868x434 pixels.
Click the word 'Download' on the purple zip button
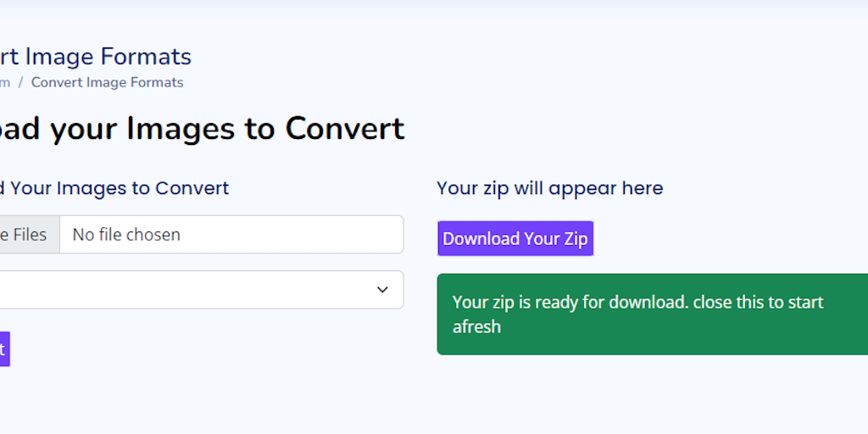pyautogui.click(x=481, y=238)
